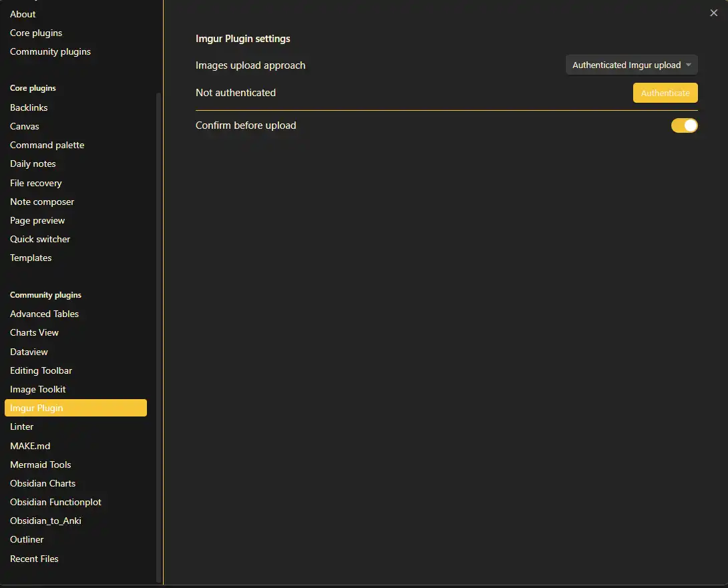Click the Core plugins section header

(33, 88)
